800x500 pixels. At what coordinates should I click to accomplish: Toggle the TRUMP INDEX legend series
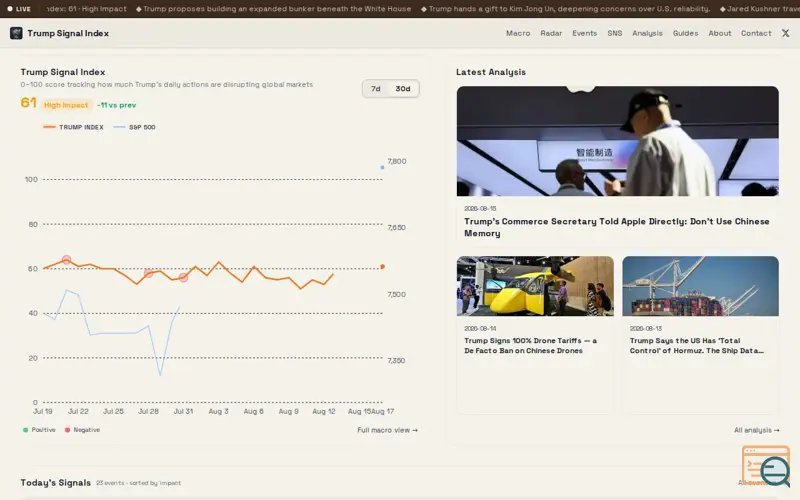(x=73, y=127)
